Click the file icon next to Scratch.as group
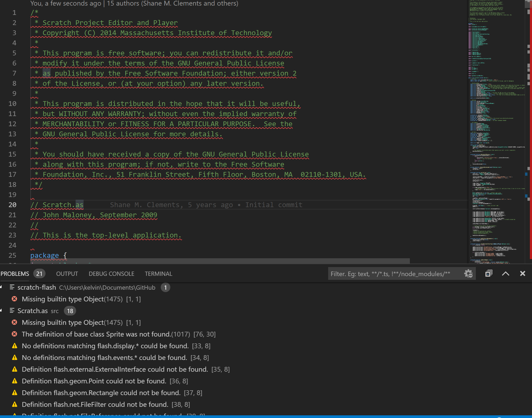This screenshot has height=418, width=532. coord(12,310)
